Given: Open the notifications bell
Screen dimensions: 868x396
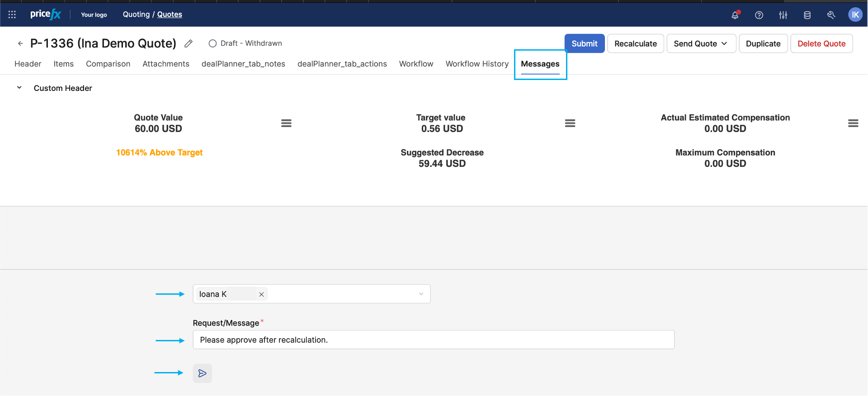Looking at the screenshot, I should pyautogui.click(x=735, y=15).
